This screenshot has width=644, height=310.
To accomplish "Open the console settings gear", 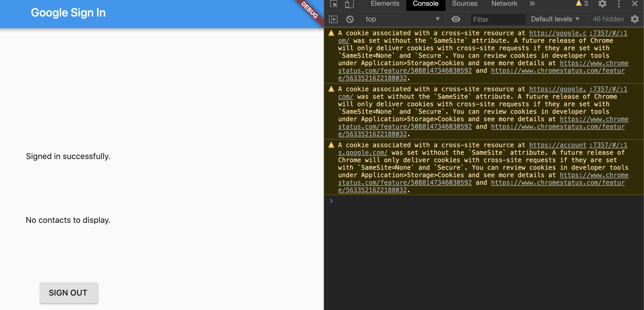I will [x=635, y=19].
